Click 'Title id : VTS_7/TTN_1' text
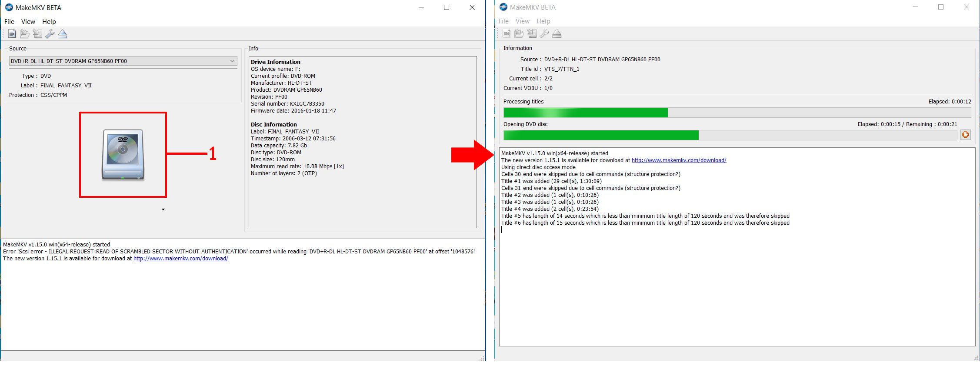 pos(550,69)
